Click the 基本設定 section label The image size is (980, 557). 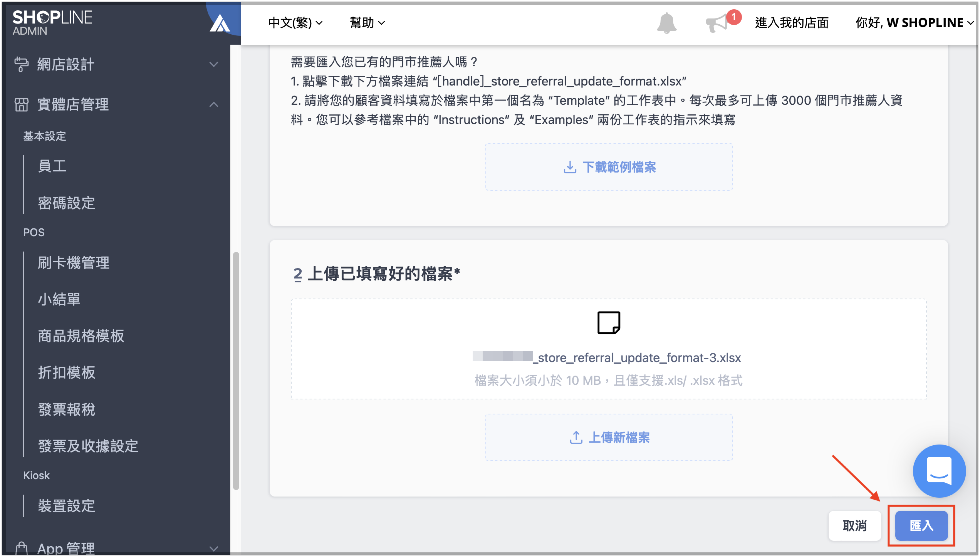[x=45, y=136]
